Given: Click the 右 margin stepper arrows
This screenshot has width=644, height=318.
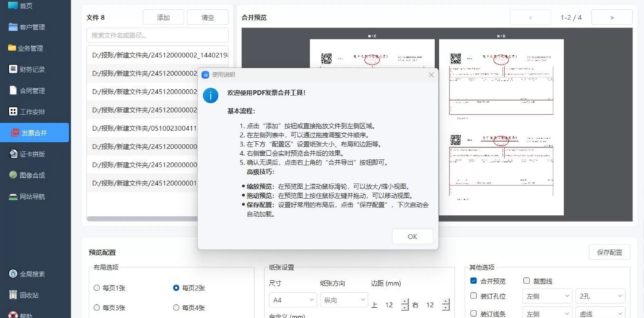Looking at the screenshot, I should [x=446, y=305].
